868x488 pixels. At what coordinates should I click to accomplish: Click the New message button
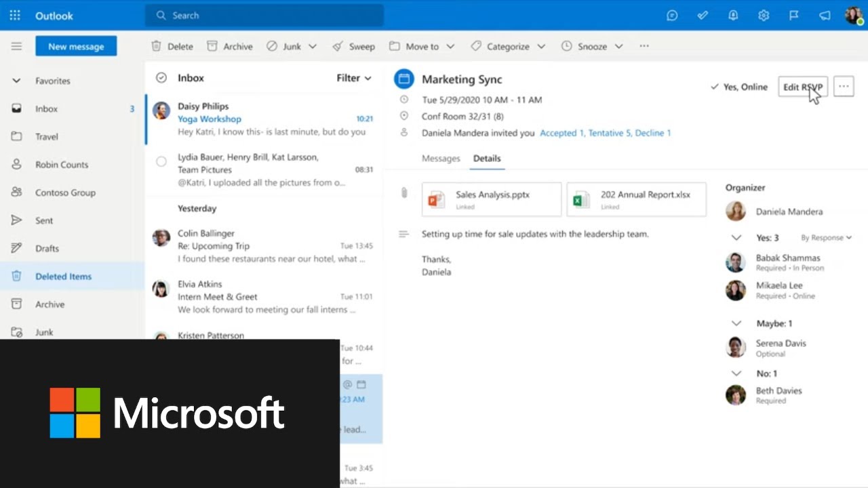pos(76,46)
